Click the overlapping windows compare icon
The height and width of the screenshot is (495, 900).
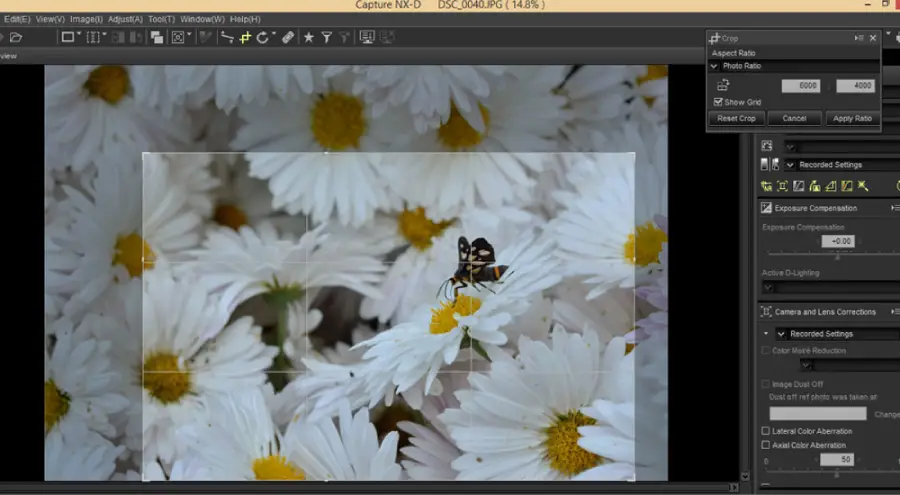[x=157, y=37]
